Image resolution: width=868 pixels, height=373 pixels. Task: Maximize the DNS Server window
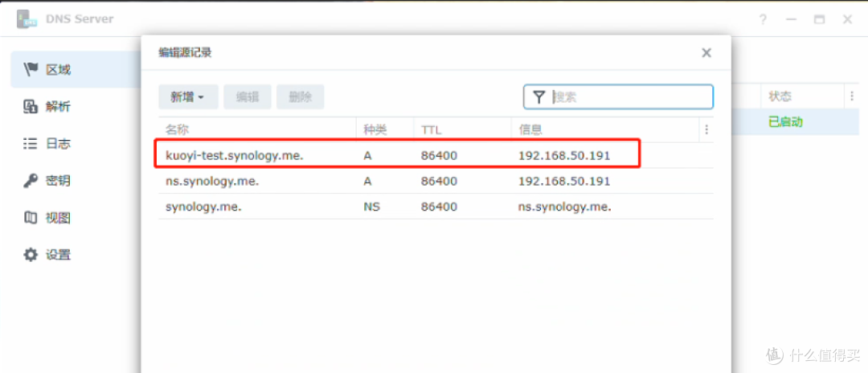[x=819, y=20]
